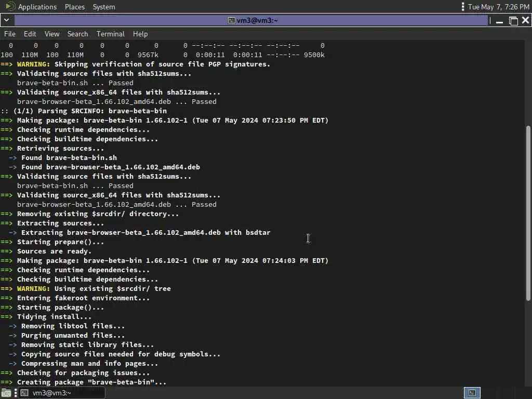Screen dimensions: 532x399
Task: Click 'Checking for packaging issues...' line
Action: pos(75,373)
